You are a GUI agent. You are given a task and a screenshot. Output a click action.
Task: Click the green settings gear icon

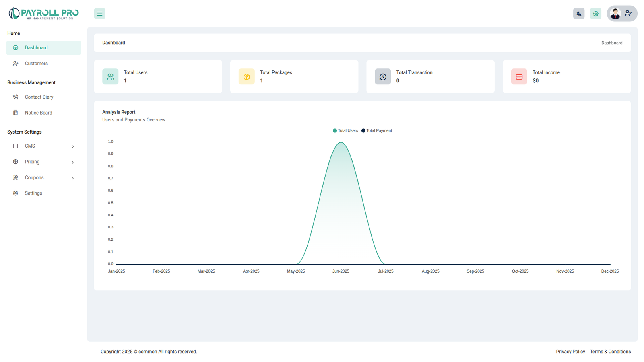[595, 14]
